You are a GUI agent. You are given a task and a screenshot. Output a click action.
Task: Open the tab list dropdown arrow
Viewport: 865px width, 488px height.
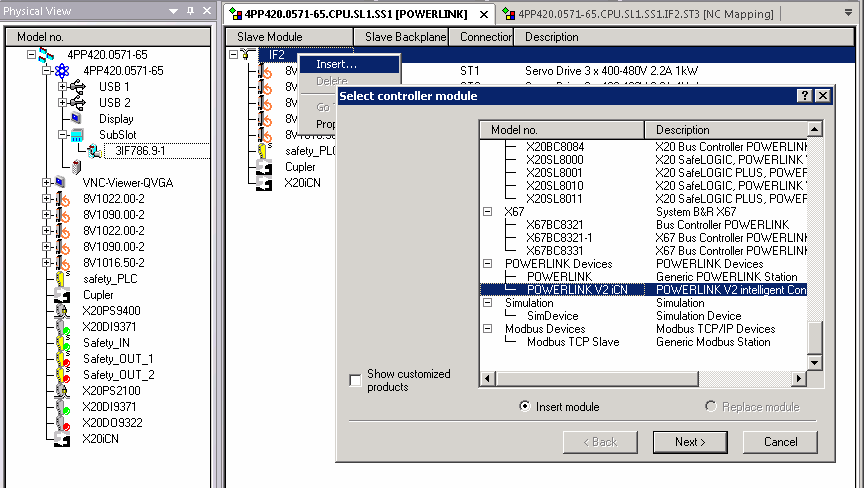pos(848,12)
